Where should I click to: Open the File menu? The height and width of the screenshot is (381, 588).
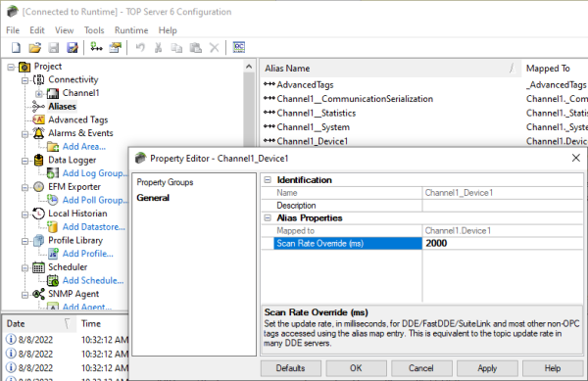pos(13,30)
